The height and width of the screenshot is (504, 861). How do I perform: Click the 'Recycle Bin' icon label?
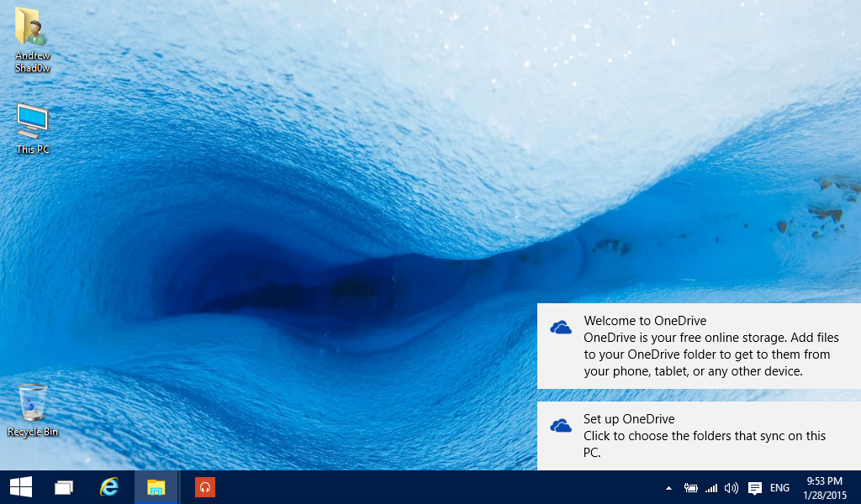click(x=33, y=432)
